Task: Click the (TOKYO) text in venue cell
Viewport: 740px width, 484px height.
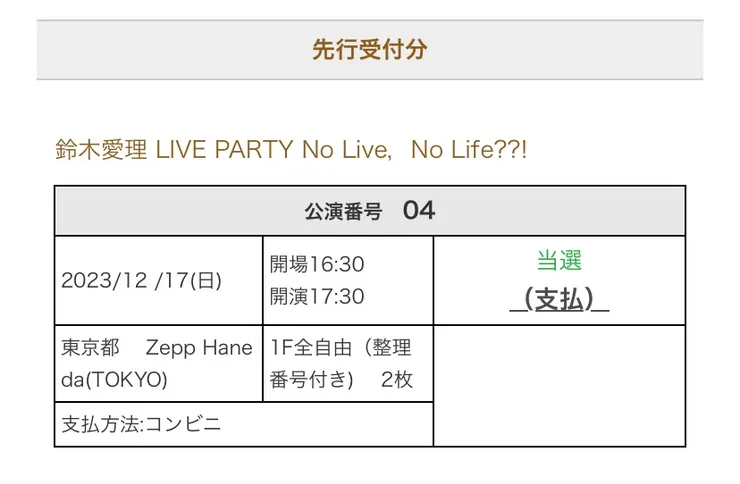Action: coord(140,380)
